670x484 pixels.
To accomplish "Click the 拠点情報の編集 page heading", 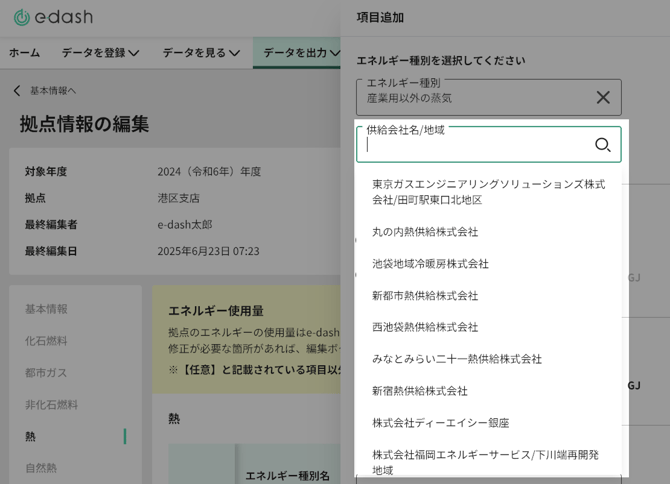I will click(x=84, y=124).
